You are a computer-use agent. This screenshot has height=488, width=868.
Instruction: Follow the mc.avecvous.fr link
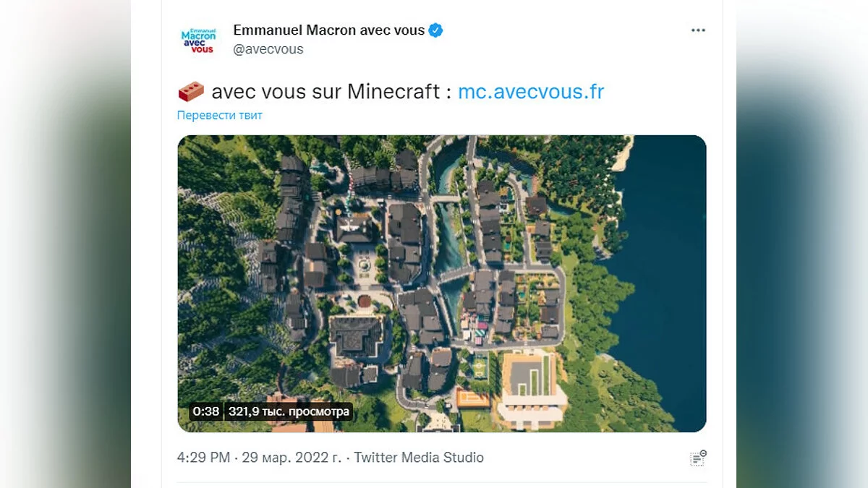coord(531,92)
